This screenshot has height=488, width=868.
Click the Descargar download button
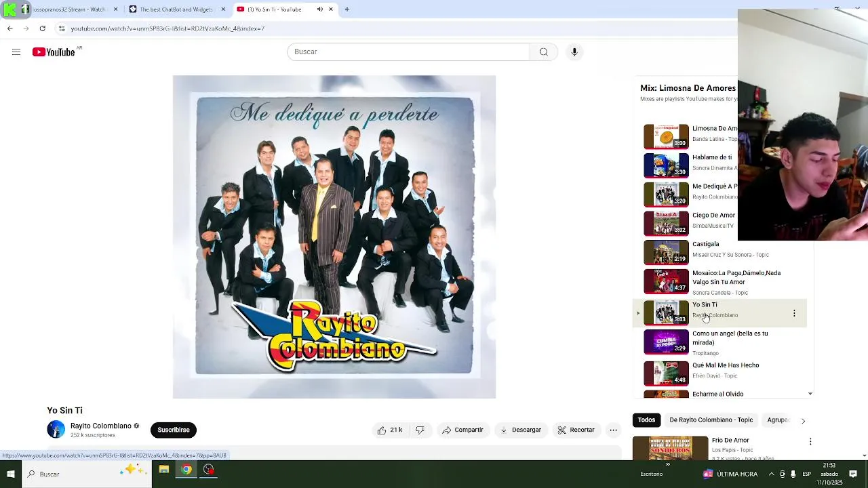pos(521,430)
